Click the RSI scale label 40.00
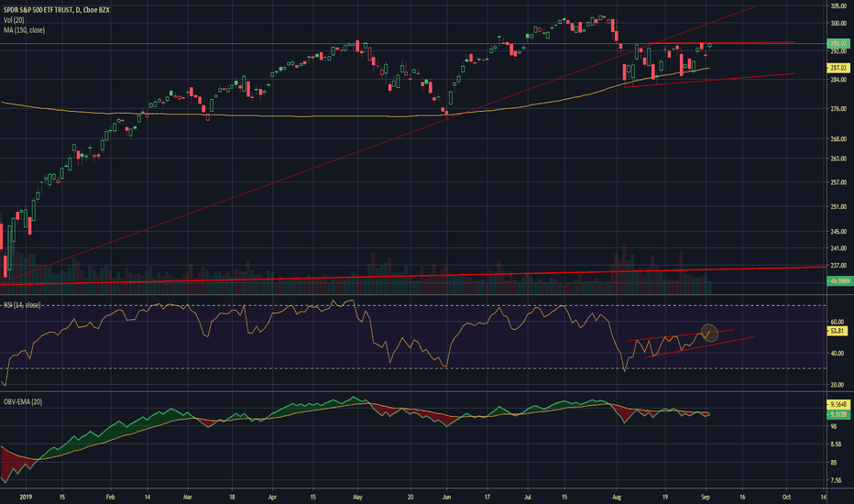 click(x=838, y=353)
